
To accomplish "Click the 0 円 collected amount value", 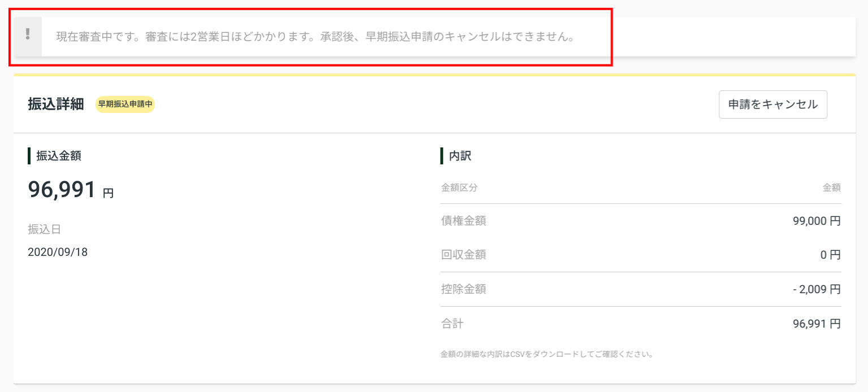I will 831,255.
